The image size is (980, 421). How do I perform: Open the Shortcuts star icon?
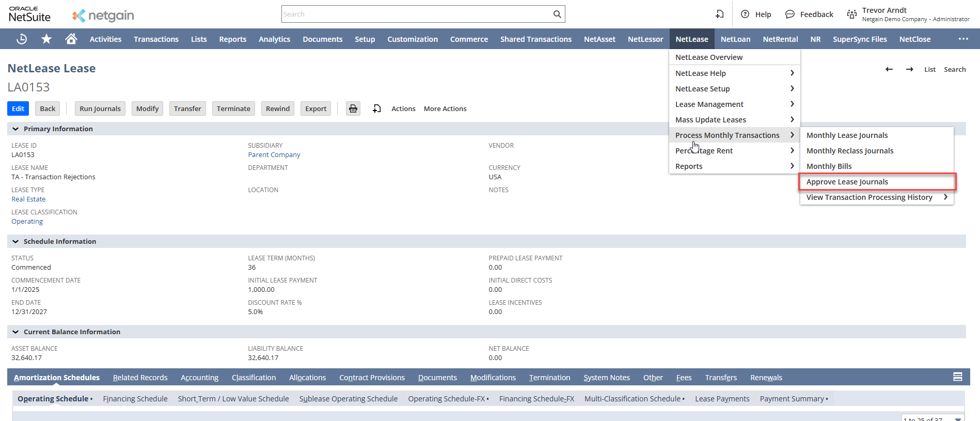(46, 39)
